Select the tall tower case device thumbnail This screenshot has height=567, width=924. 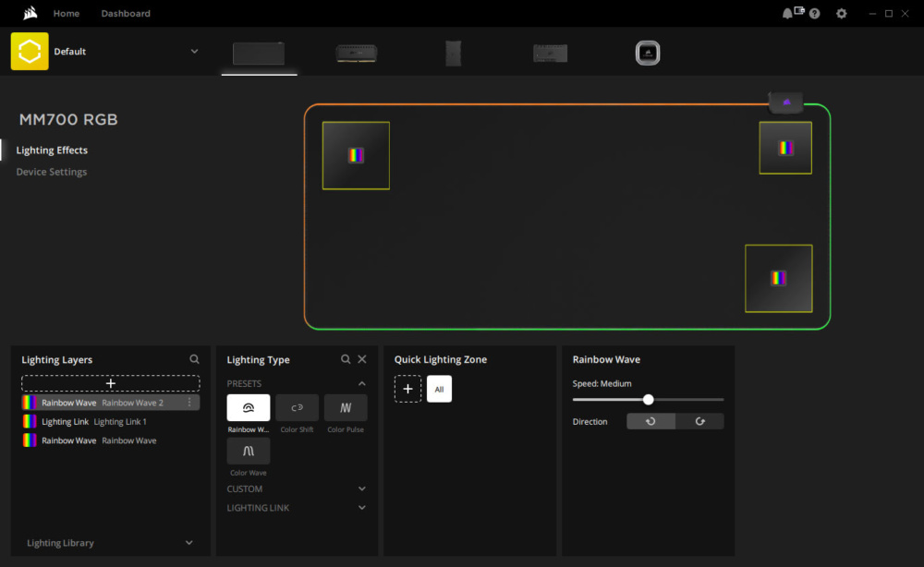(x=453, y=53)
